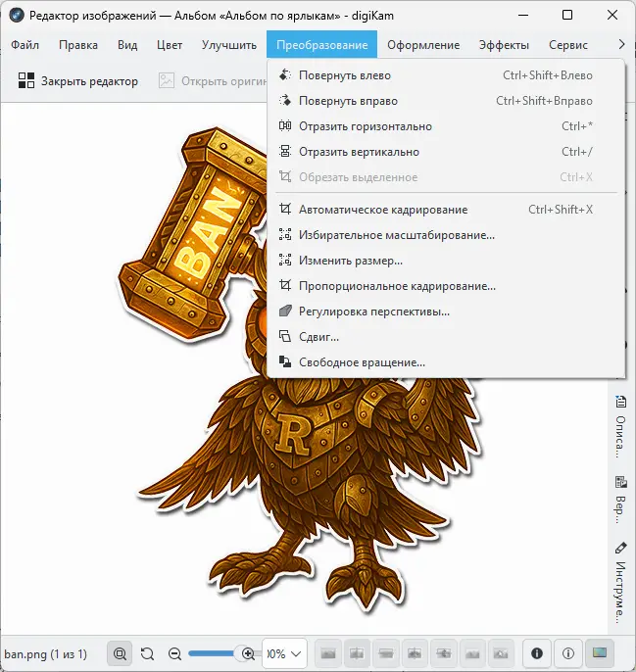Open Избирательное масштабирование… dialog

pos(446,234)
